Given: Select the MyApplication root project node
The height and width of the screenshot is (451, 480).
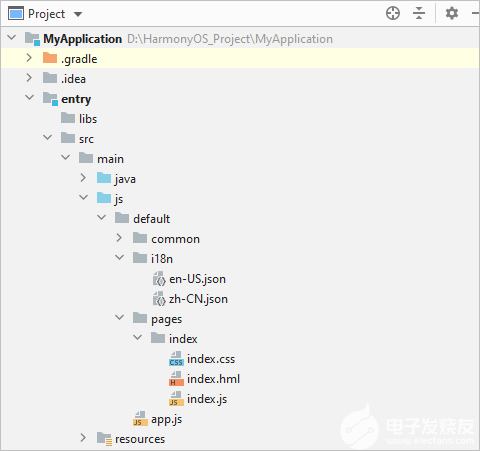Looking at the screenshot, I should (83, 39).
